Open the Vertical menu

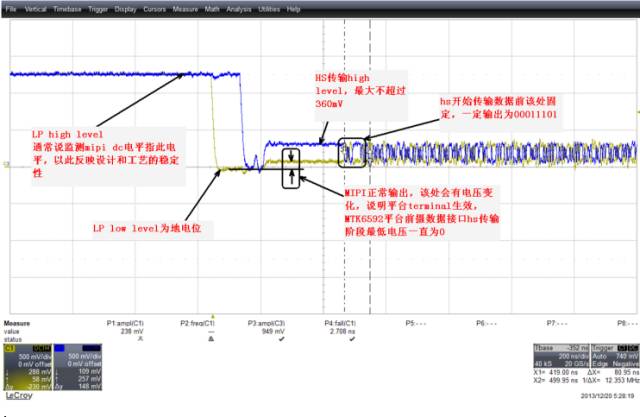pos(33,9)
